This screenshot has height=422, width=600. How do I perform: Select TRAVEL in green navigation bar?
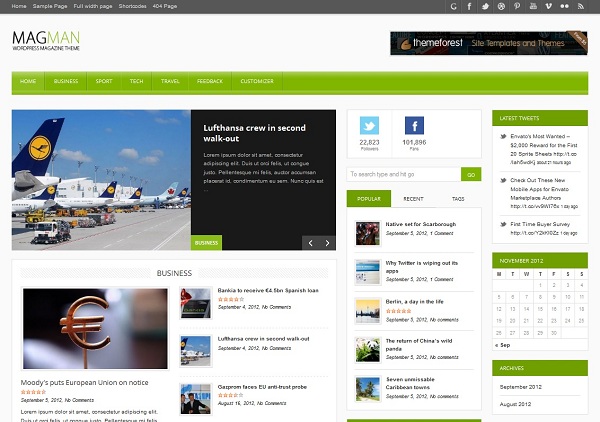click(170, 81)
